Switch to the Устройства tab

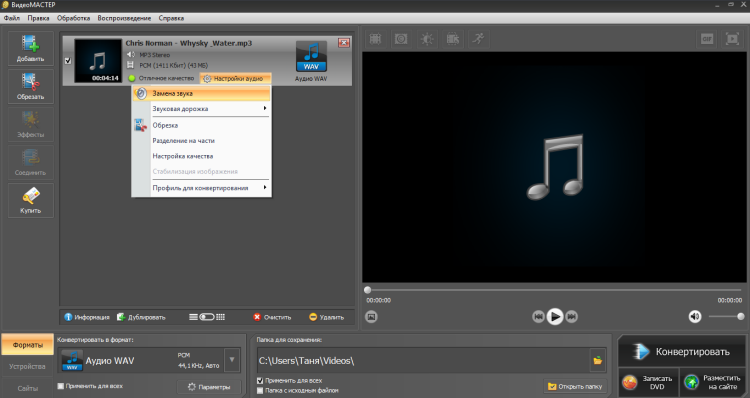pyautogui.click(x=27, y=366)
